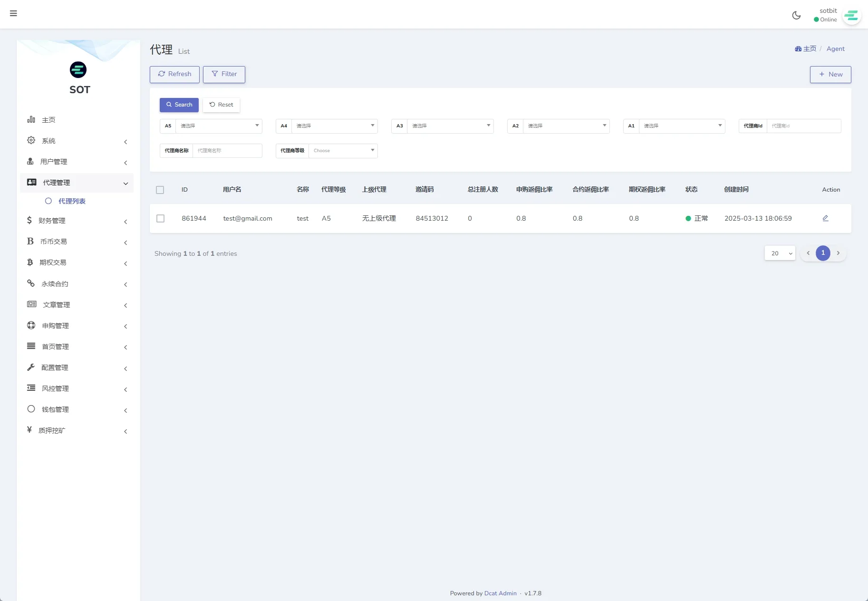Image resolution: width=868 pixels, height=601 pixels.
Task: Click the edit pencil icon for test agent
Action: click(825, 218)
